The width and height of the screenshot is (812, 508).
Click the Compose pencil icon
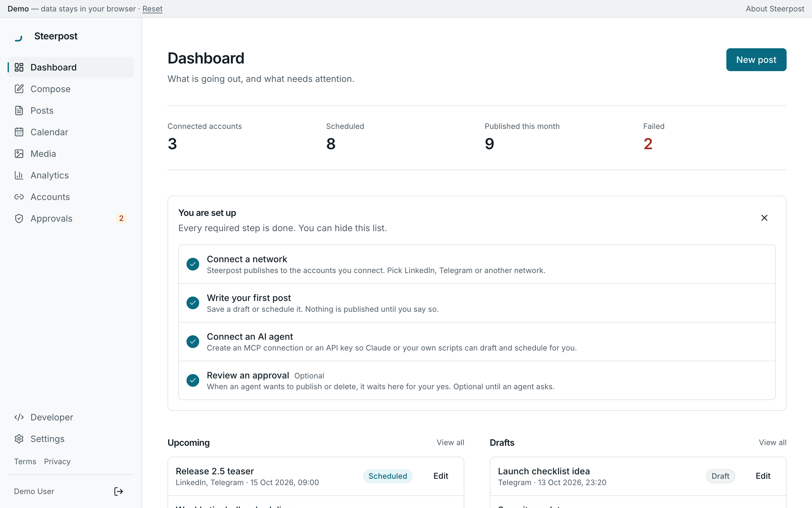[19, 89]
